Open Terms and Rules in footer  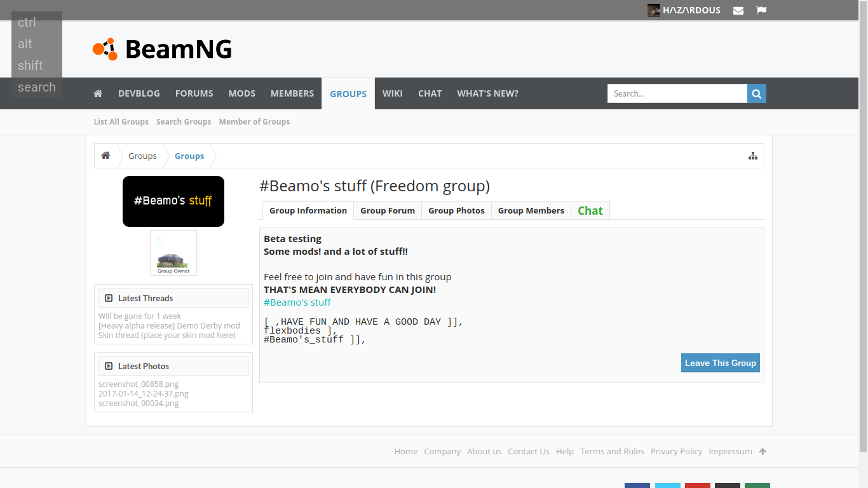tap(612, 451)
